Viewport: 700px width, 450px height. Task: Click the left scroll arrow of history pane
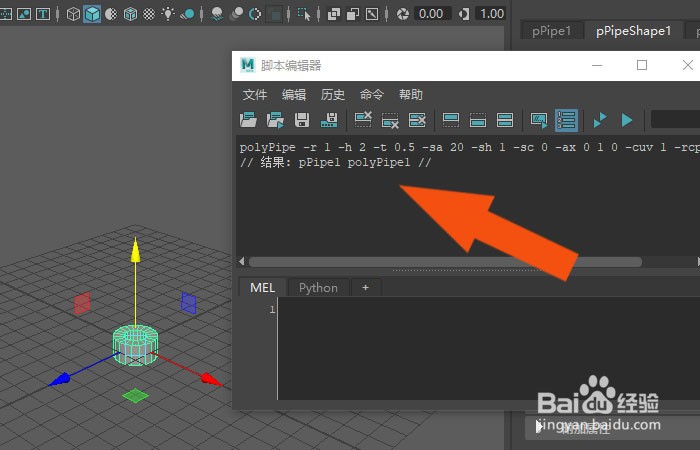coord(242,262)
